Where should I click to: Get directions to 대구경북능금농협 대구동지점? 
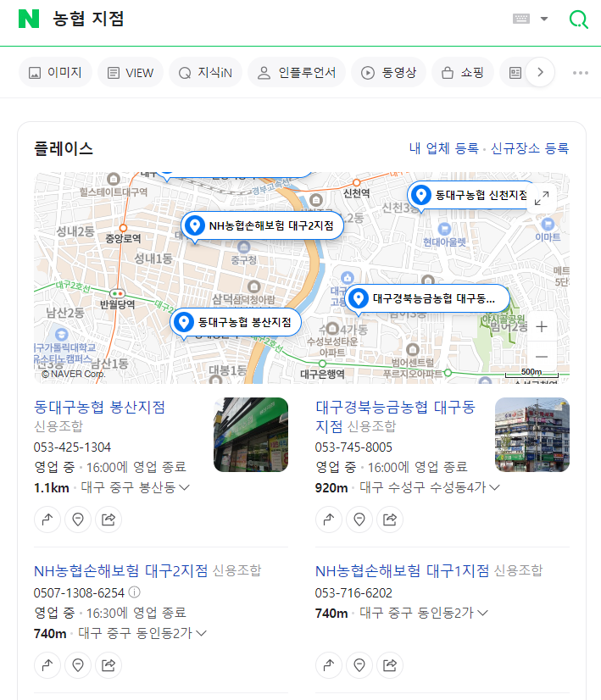tap(329, 519)
